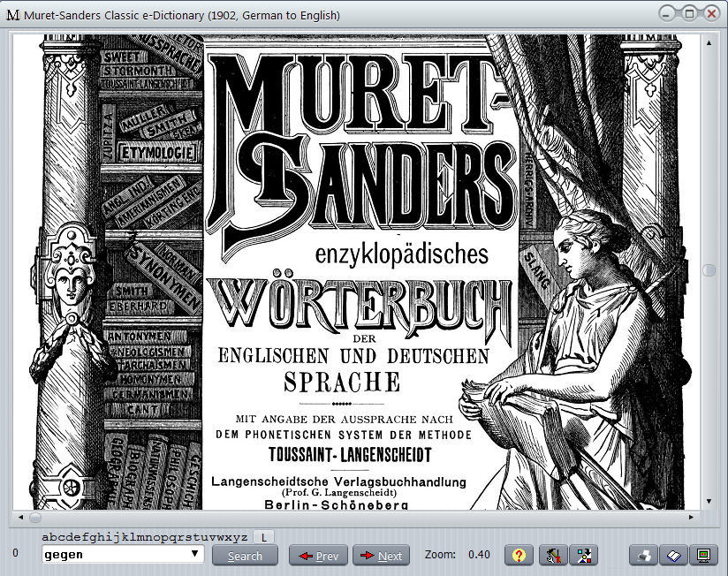Click the title page scan image
Screen dimensions: 728x576
pos(357,272)
